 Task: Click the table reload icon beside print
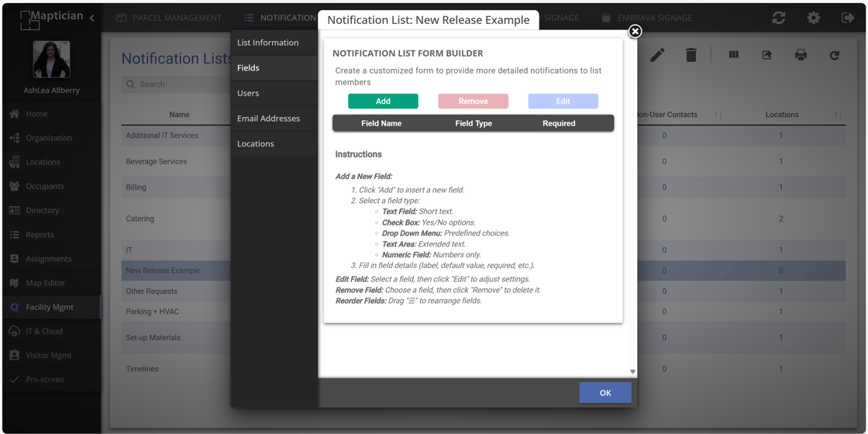tap(834, 55)
